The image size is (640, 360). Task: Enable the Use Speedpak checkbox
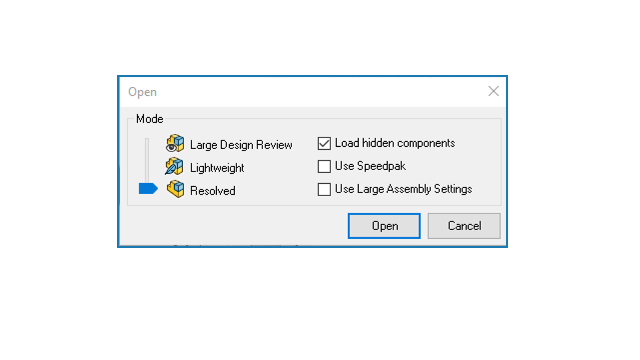click(x=324, y=166)
